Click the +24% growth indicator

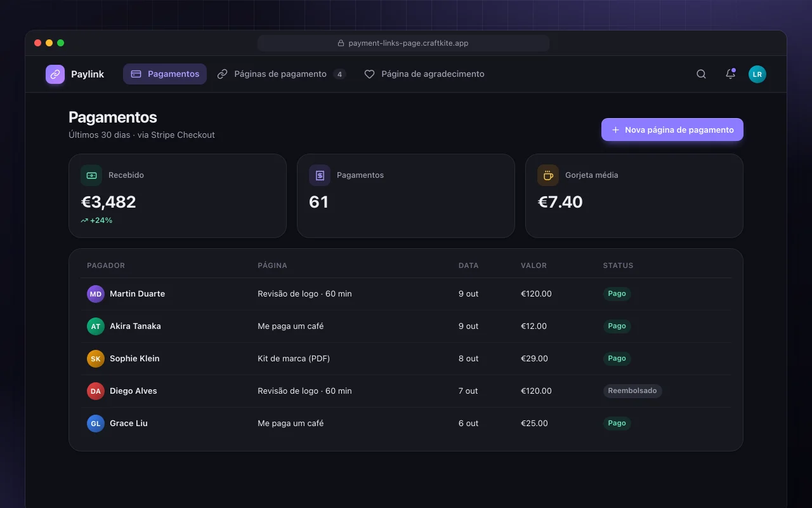pyautogui.click(x=96, y=220)
